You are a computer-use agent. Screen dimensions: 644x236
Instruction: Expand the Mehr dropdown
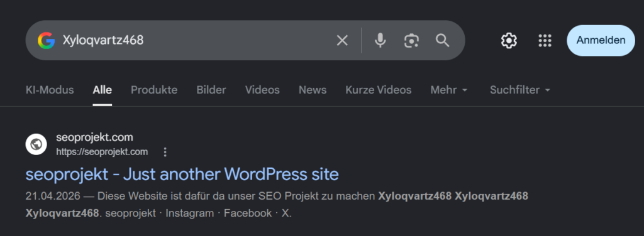pos(449,90)
